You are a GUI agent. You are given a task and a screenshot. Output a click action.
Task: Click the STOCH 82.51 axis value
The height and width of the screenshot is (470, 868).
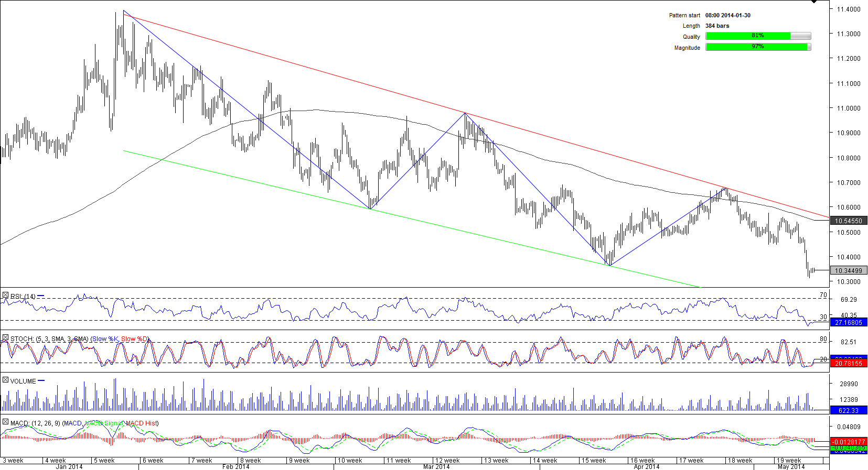pyautogui.click(x=849, y=342)
